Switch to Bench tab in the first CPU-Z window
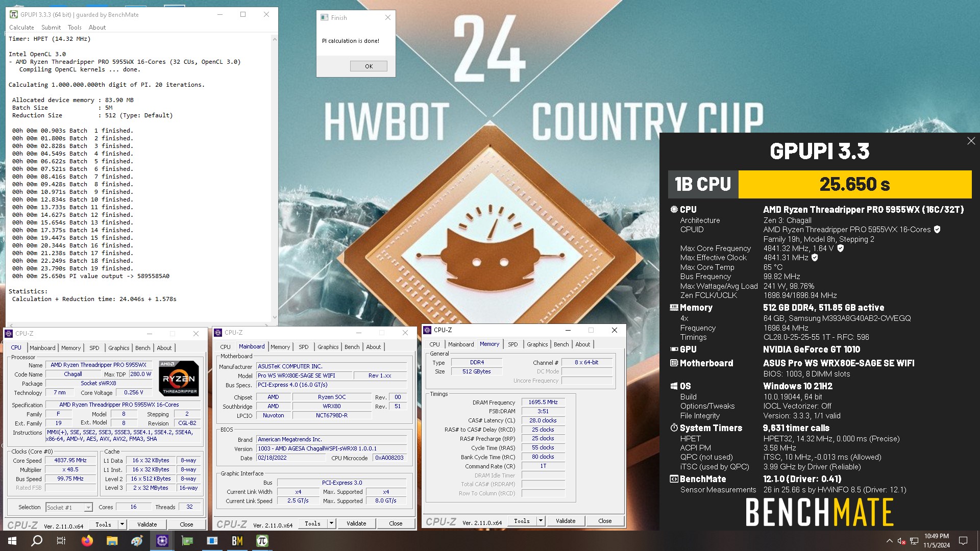 [x=142, y=348]
